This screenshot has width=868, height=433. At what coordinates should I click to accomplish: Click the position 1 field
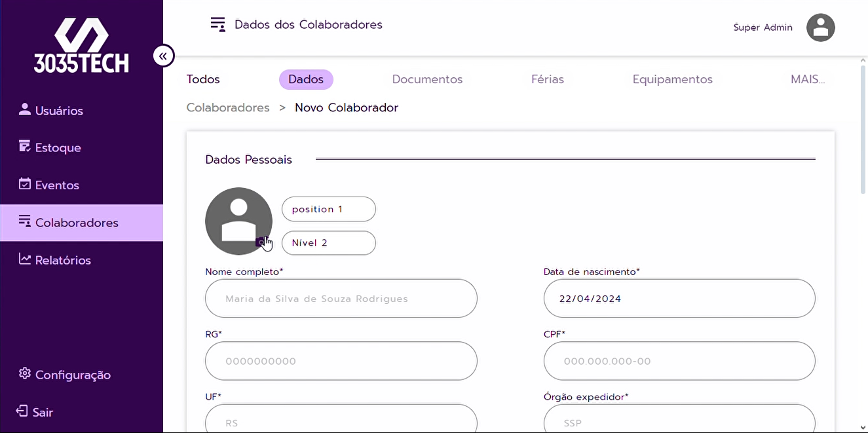coord(329,209)
